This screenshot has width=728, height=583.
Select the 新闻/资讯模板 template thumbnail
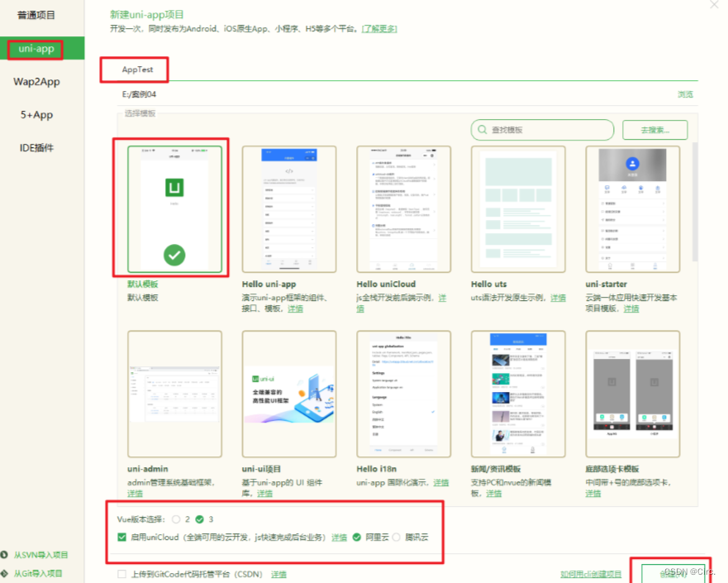(x=518, y=394)
